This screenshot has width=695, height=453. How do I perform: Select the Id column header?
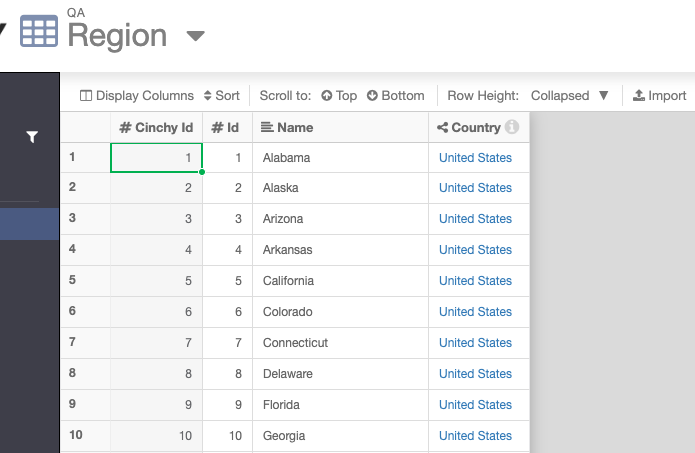click(x=227, y=127)
